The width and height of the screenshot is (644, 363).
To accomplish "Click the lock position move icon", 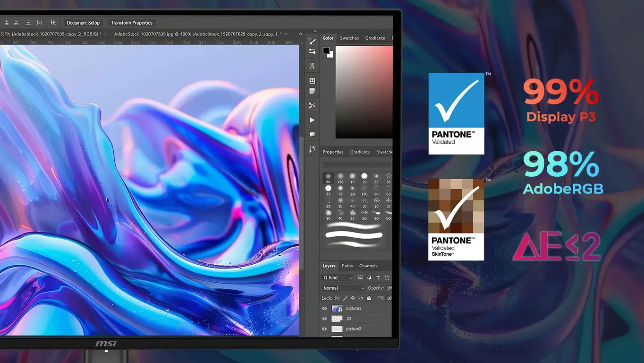I will (x=353, y=298).
